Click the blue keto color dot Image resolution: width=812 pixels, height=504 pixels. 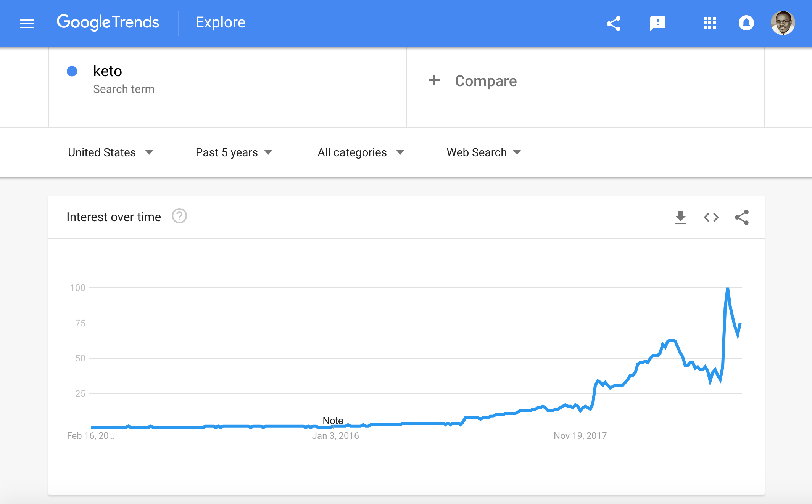click(x=72, y=71)
